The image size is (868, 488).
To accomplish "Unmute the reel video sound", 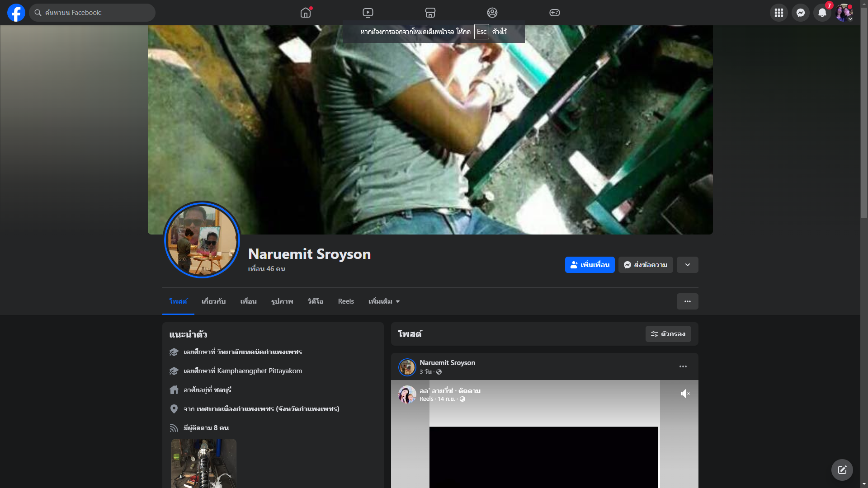I will pyautogui.click(x=685, y=394).
